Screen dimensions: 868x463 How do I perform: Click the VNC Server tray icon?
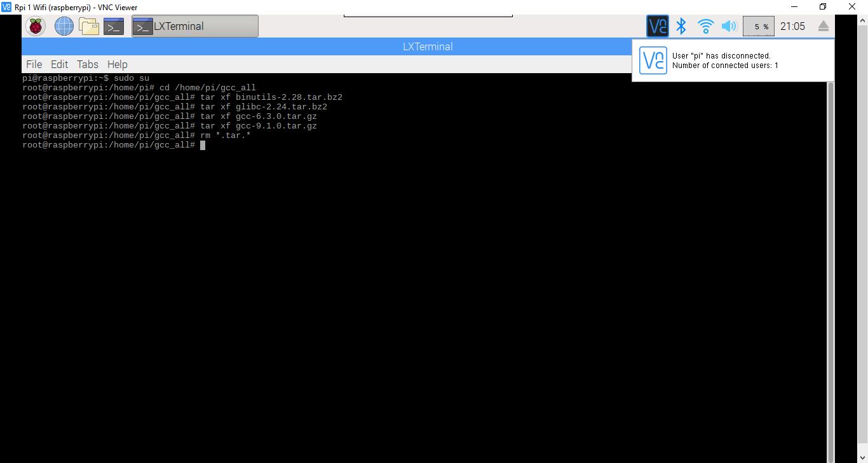(x=657, y=26)
